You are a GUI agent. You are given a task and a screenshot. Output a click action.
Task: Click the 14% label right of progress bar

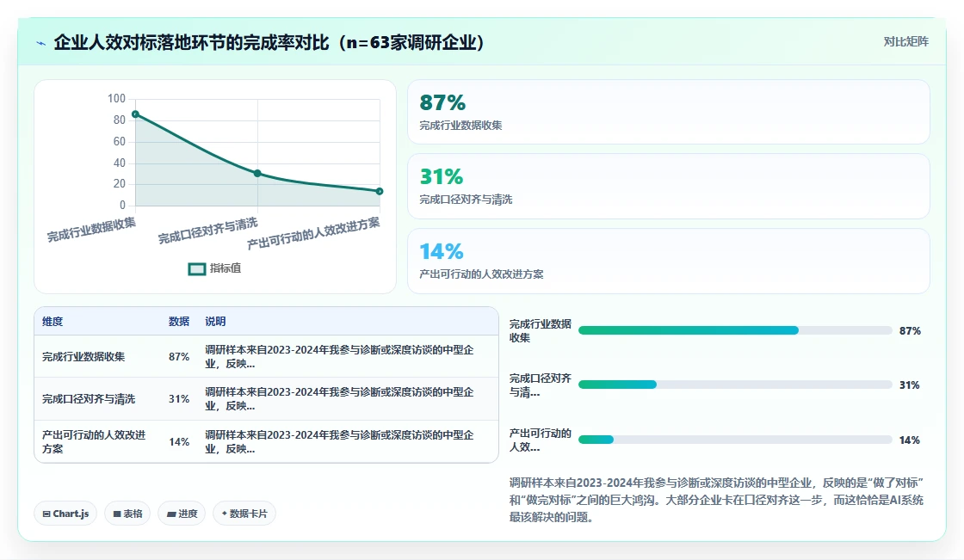click(910, 440)
